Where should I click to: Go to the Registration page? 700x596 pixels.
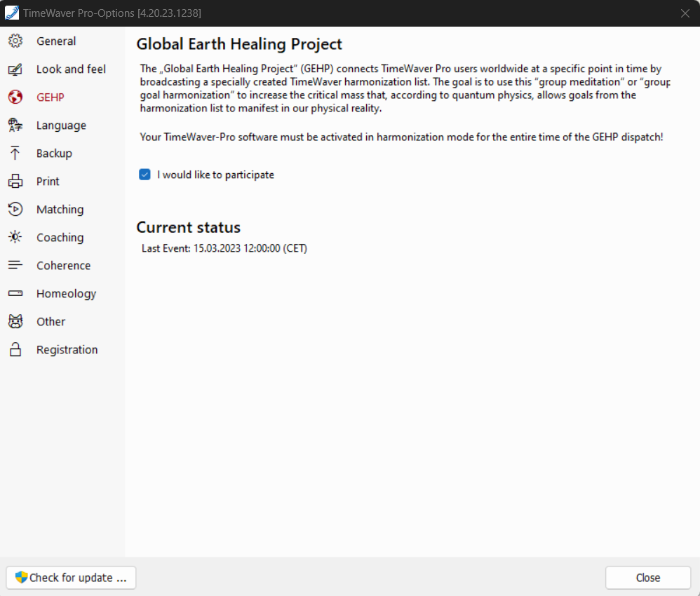tap(67, 350)
